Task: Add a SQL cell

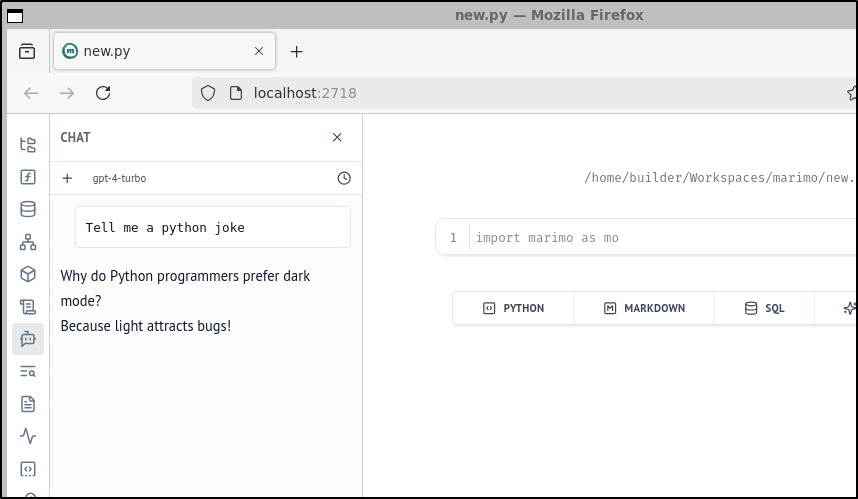Action: pos(764,308)
